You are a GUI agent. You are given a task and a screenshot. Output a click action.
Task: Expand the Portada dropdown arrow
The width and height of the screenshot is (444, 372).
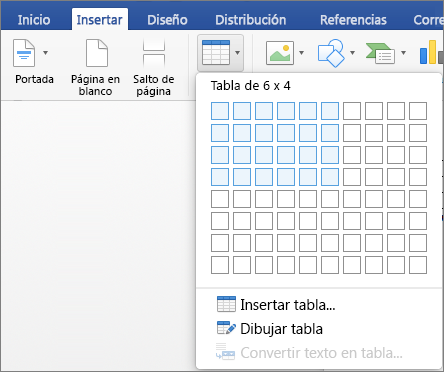coord(46,53)
